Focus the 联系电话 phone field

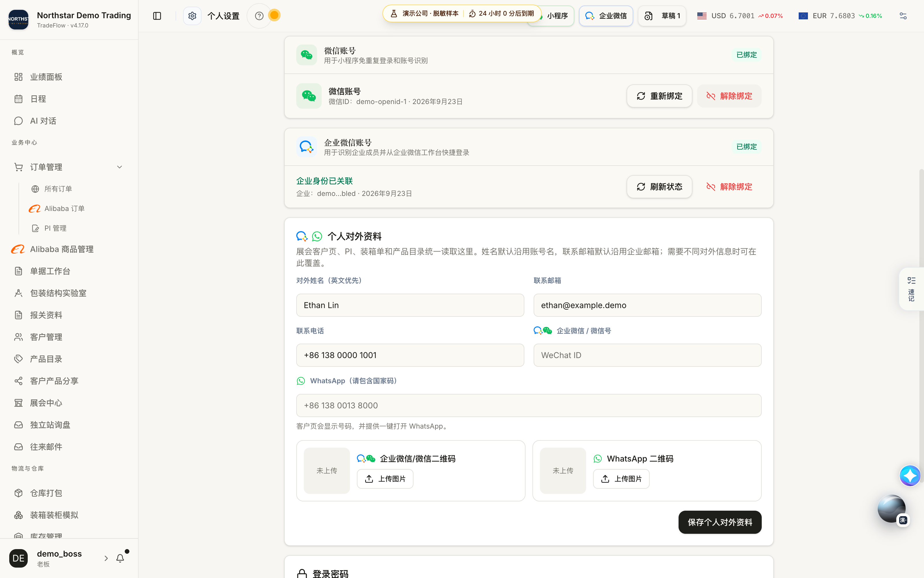pyautogui.click(x=410, y=355)
